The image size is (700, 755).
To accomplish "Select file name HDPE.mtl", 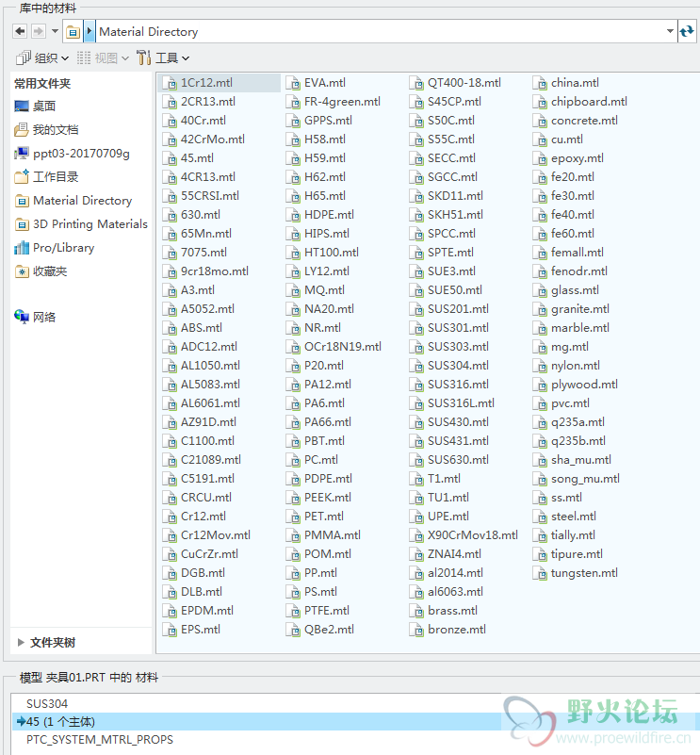I will coord(330,215).
